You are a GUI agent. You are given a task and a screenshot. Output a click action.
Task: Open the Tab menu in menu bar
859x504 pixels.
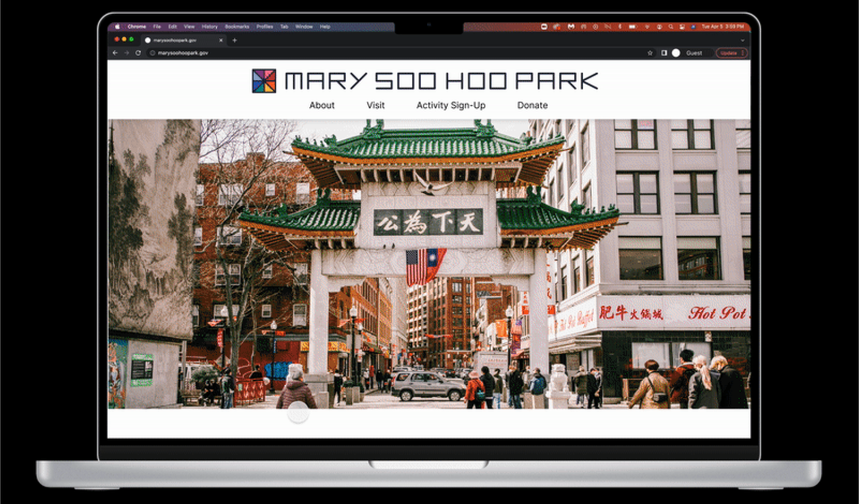(x=284, y=26)
